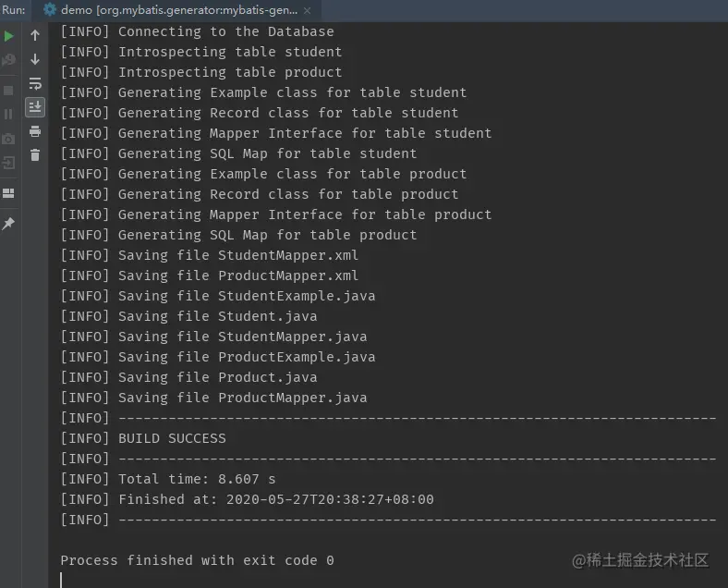Click the gear icon on demo tab

tap(50, 10)
